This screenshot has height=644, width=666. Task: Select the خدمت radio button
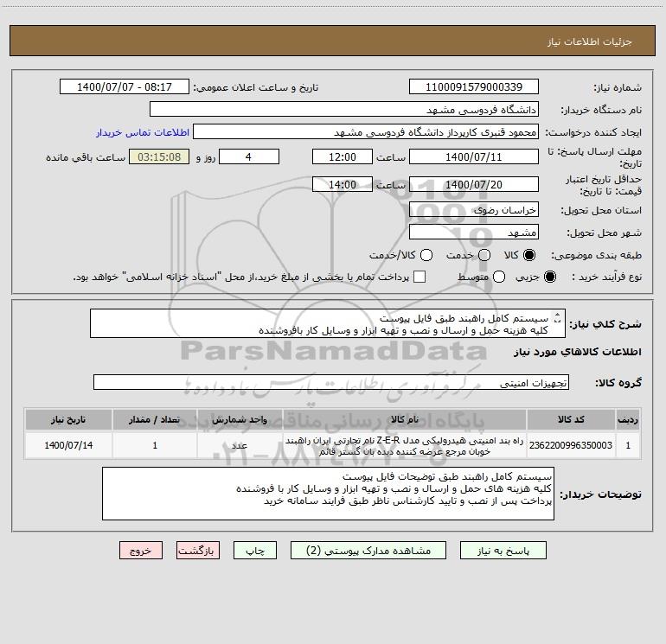coord(484,255)
